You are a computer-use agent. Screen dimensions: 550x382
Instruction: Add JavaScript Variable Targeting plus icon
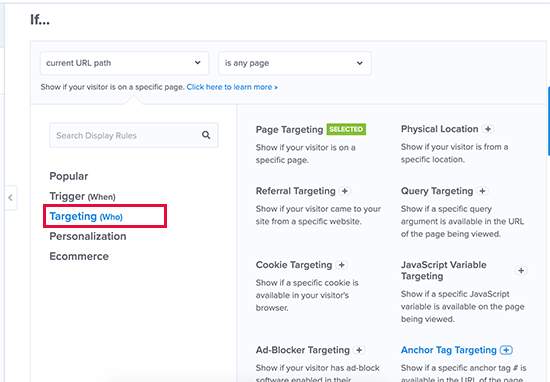coord(521,271)
